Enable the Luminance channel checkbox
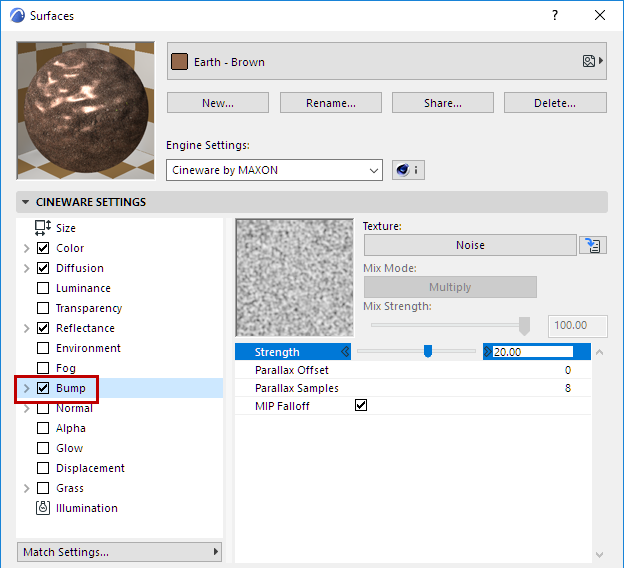Image resolution: width=624 pixels, height=568 pixels. coord(43,288)
